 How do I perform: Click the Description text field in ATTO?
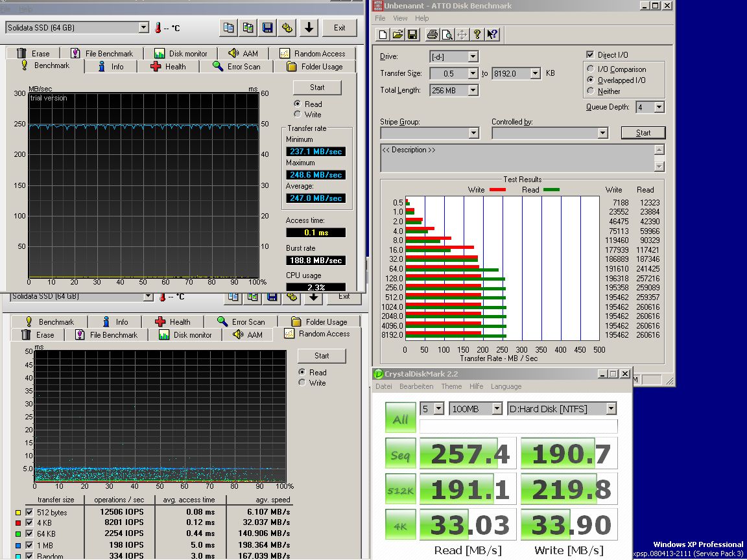517,157
